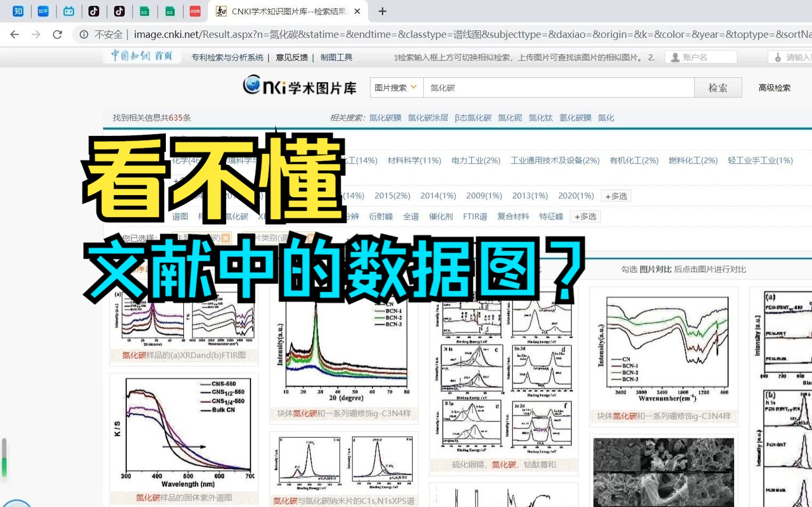812x507 pixels.
Task: Search related term 氮化铌
Action: coord(510,118)
